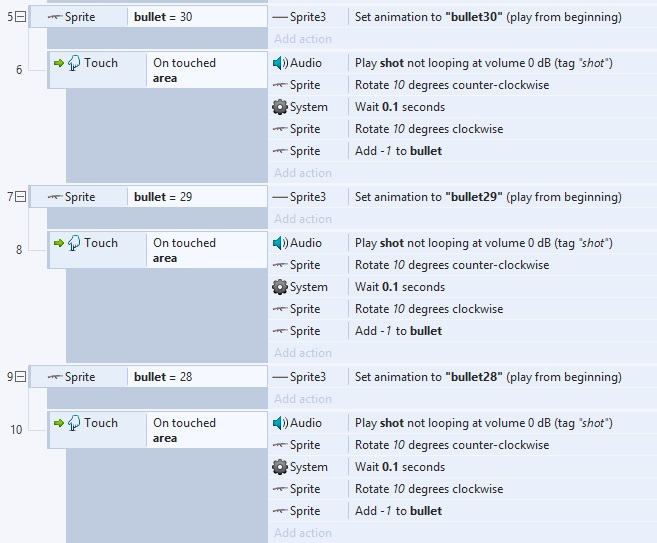The image size is (657, 543).
Task: Click the Sprite gun icon in event 7 condition
Action: pyautogui.click(x=54, y=197)
